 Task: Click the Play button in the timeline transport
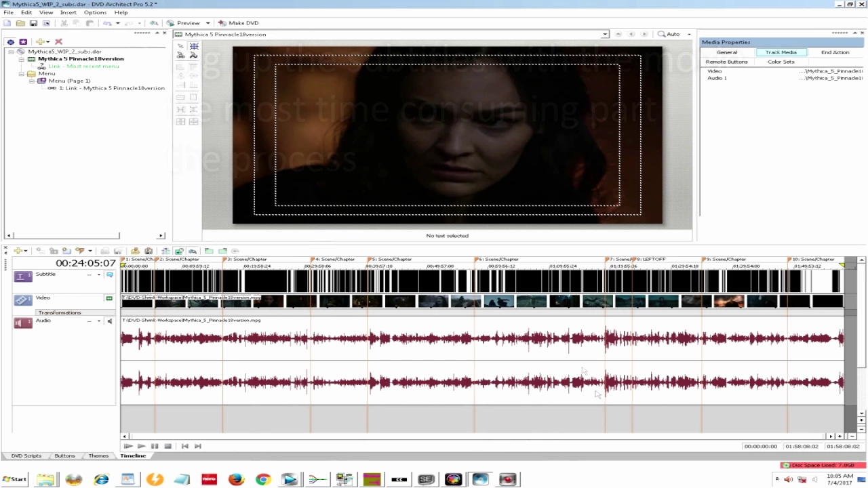141,446
